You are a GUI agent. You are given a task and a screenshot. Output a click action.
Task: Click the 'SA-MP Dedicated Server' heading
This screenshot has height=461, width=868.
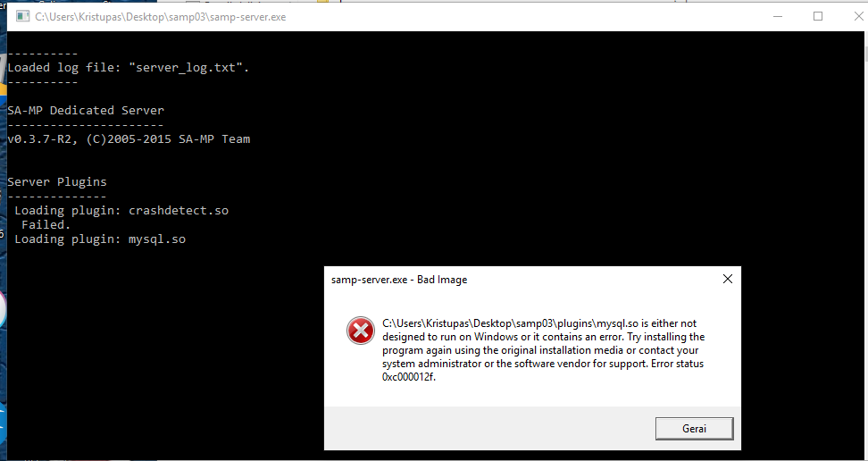(86, 110)
